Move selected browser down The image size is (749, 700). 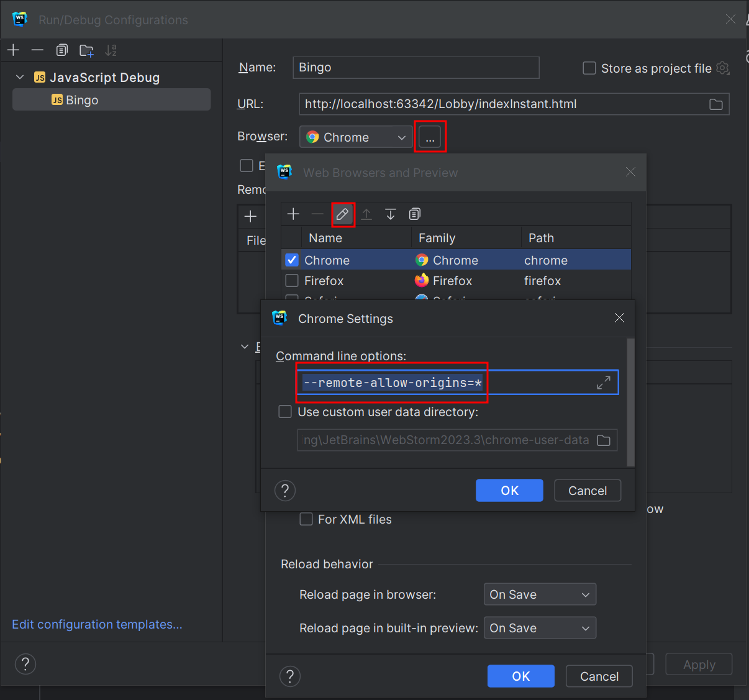coord(391,214)
